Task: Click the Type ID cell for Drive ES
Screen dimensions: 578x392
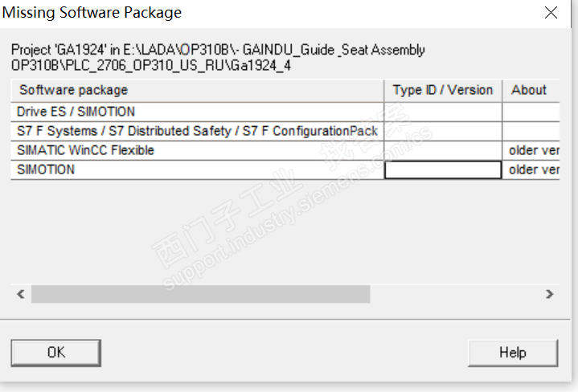Action: pyautogui.click(x=443, y=112)
